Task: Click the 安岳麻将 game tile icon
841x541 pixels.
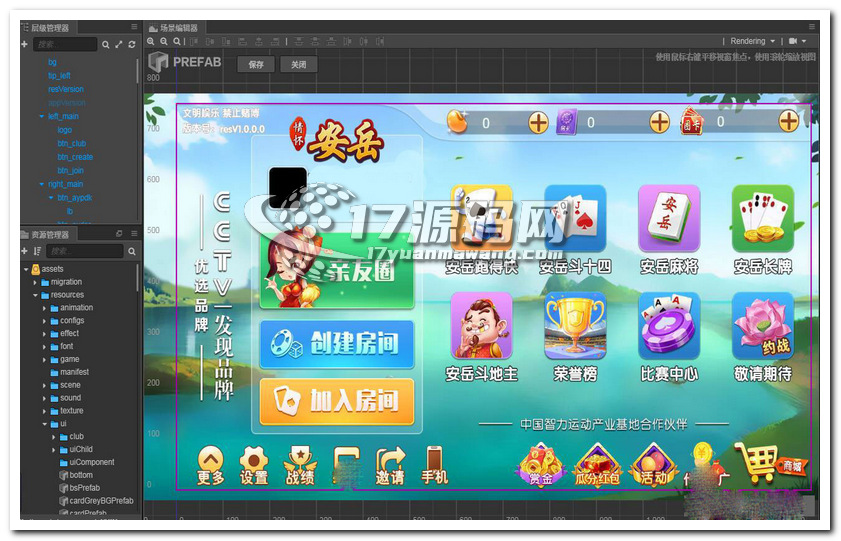Action: tap(669, 219)
